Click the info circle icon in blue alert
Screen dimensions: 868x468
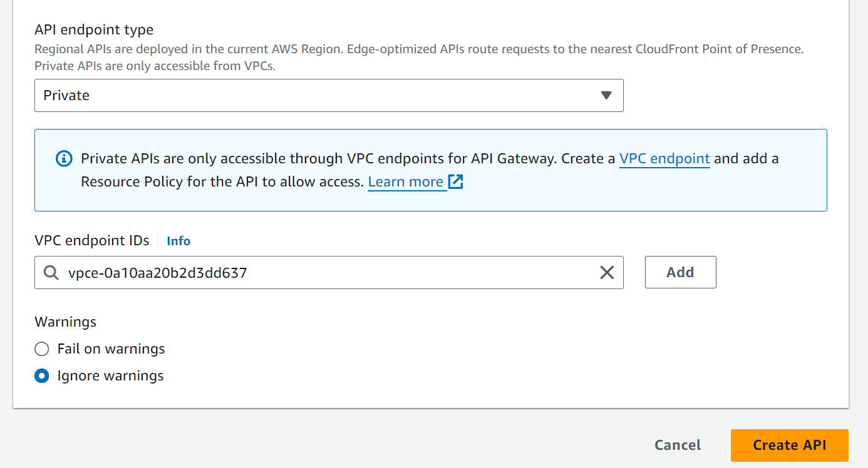point(64,159)
